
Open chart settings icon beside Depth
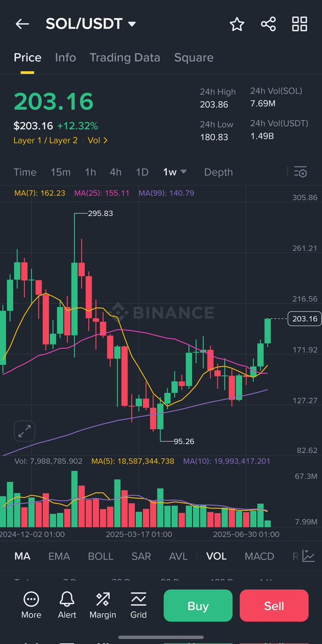coord(300,172)
